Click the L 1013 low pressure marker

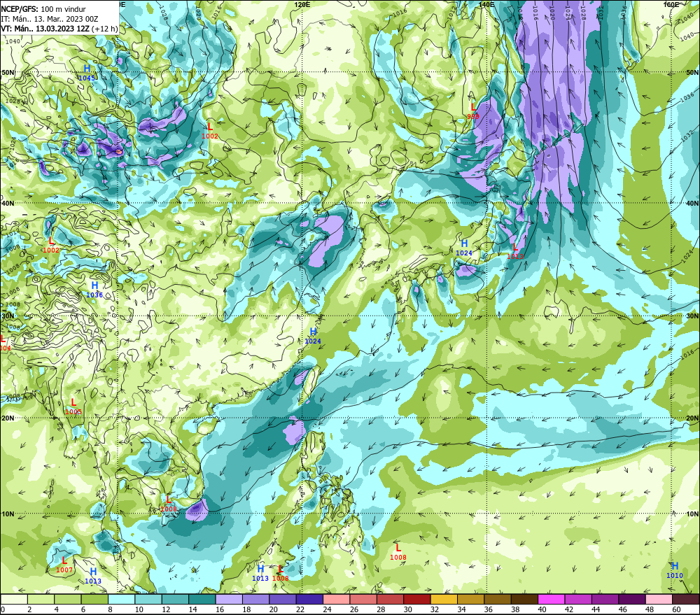pyautogui.click(x=515, y=251)
